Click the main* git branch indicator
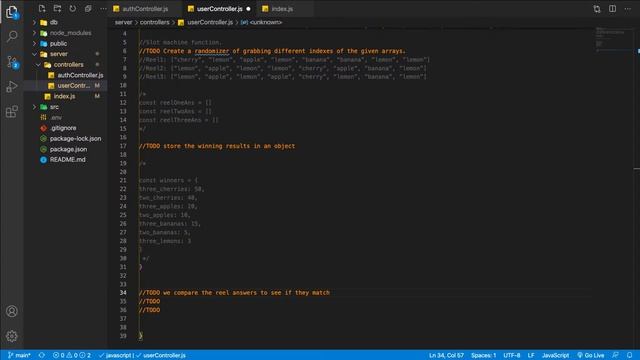This screenshot has width=640, height=360. click(x=19, y=355)
